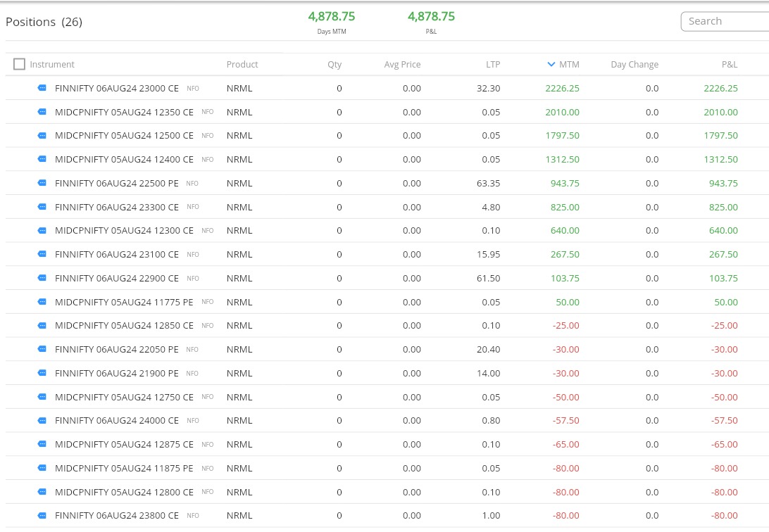This screenshot has height=532, width=769.
Task: Click LTP value 14.00
Action: [489, 373]
